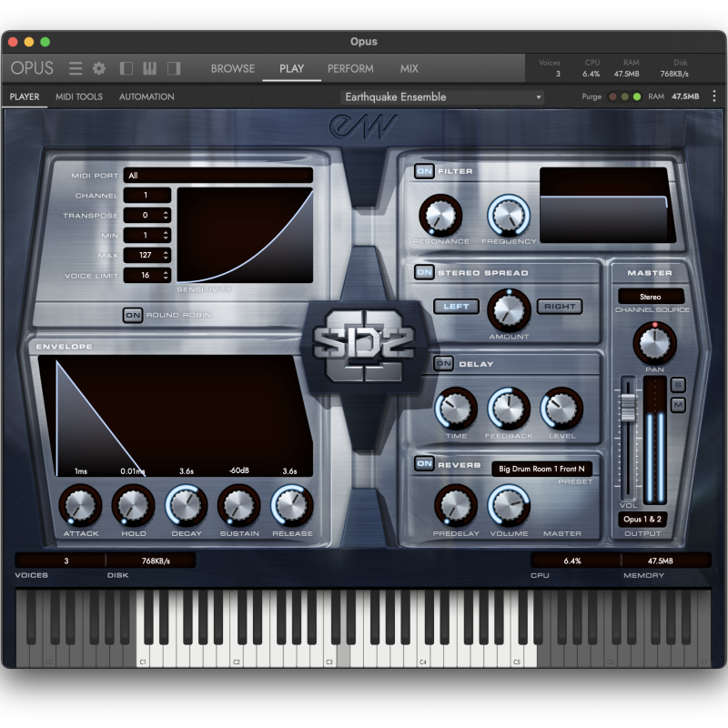Screen dimensions: 728x728
Task: Click the Transpose stepper arrows
Action: point(166,216)
